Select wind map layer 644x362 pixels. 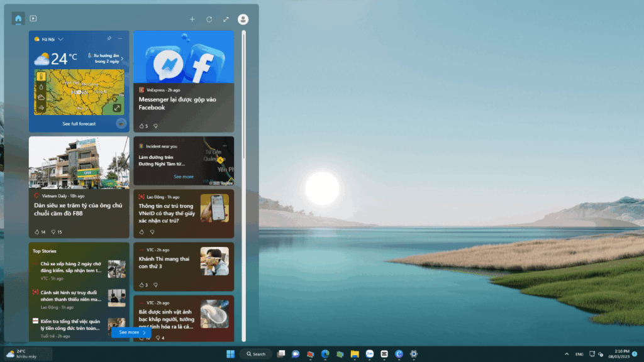pyautogui.click(x=41, y=107)
